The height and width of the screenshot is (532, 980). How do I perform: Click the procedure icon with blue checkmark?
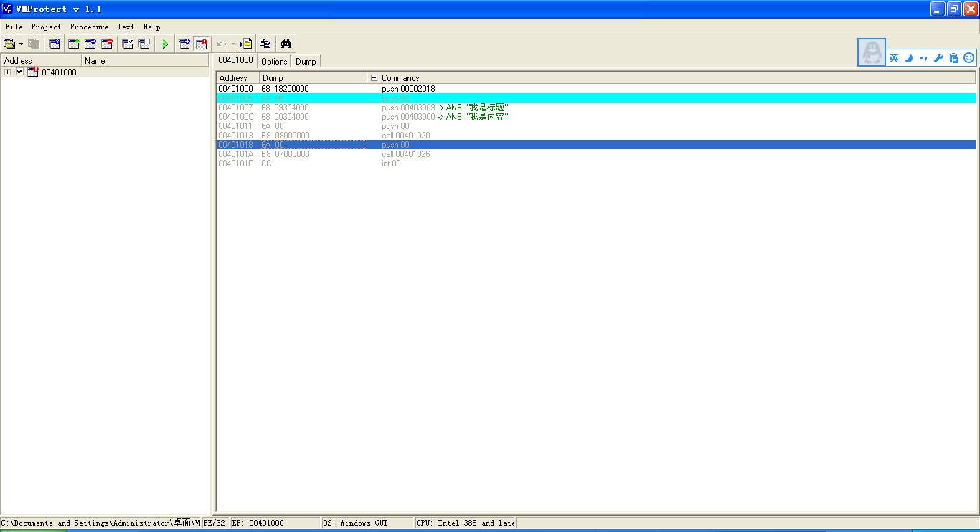(x=90, y=44)
